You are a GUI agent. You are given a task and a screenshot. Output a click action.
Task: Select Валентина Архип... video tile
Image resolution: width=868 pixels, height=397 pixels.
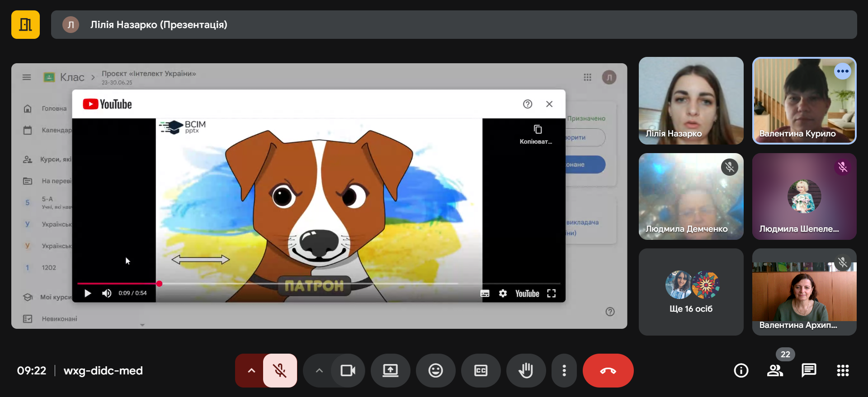(804, 292)
